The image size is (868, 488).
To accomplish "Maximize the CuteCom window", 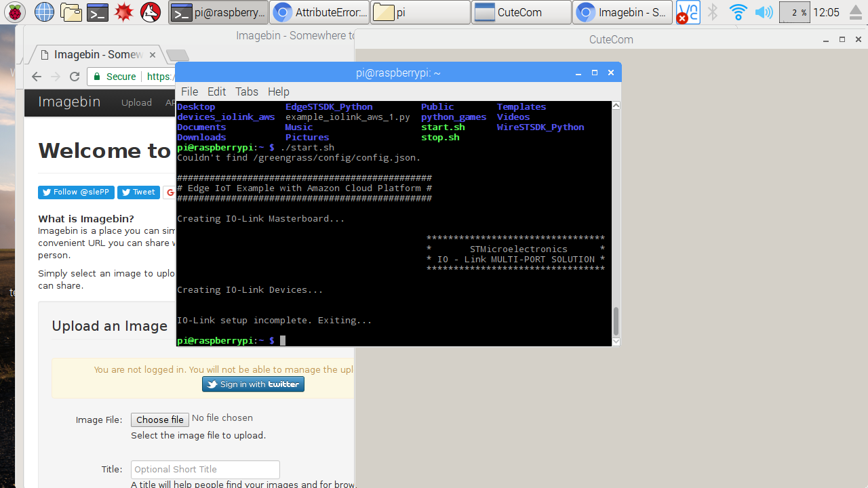I will 842,40.
